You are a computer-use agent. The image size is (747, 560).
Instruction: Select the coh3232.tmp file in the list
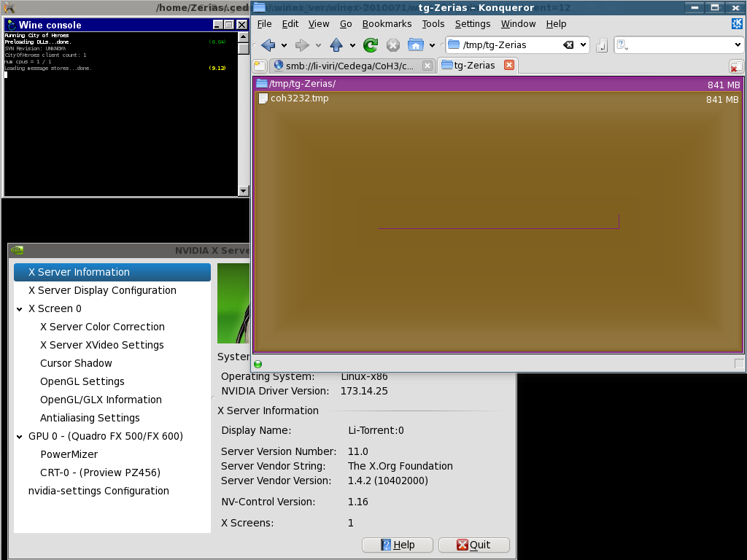[299, 98]
